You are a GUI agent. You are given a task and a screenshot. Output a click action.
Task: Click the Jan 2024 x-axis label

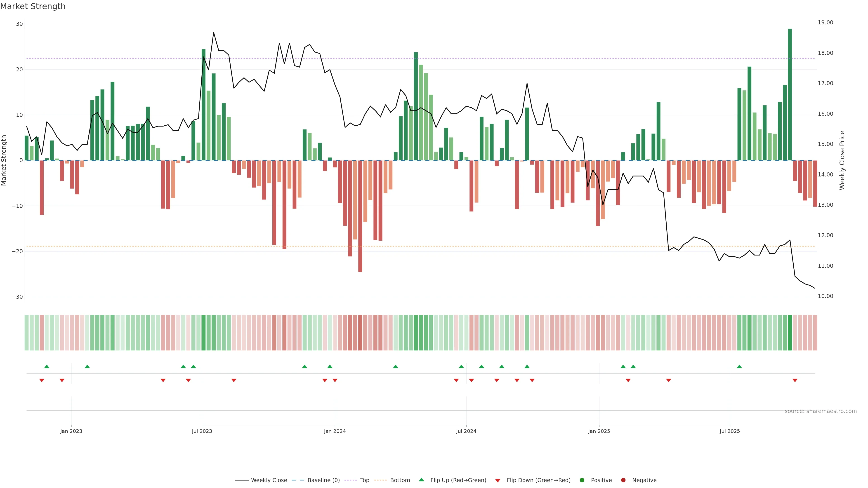(x=335, y=431)
